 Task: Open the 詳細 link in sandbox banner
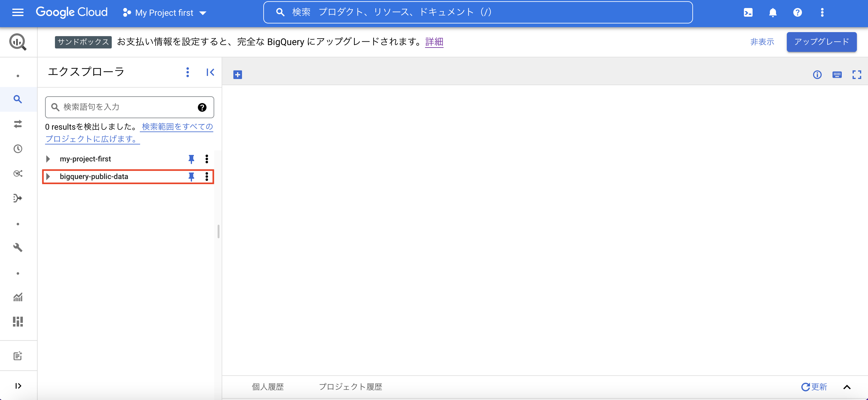(434, 42)
